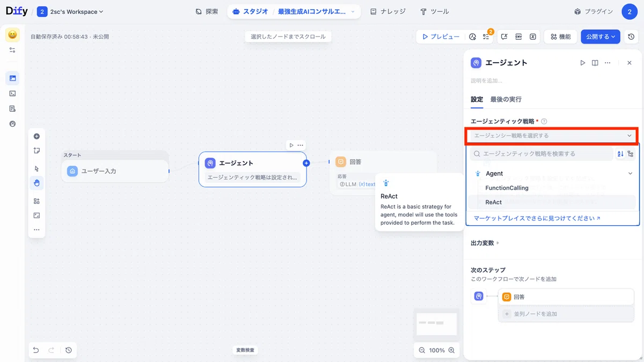Run this step in Agent panel header

click(583, 63)
